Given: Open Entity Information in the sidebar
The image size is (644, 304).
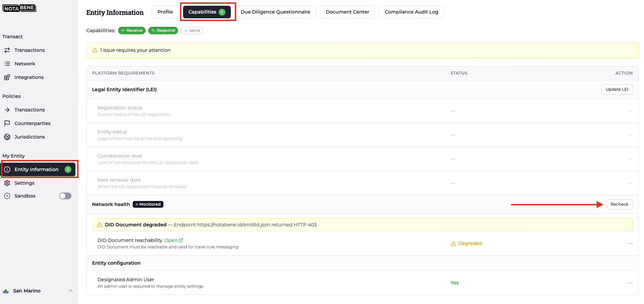Looking at the screenshot, I should 38,169.
